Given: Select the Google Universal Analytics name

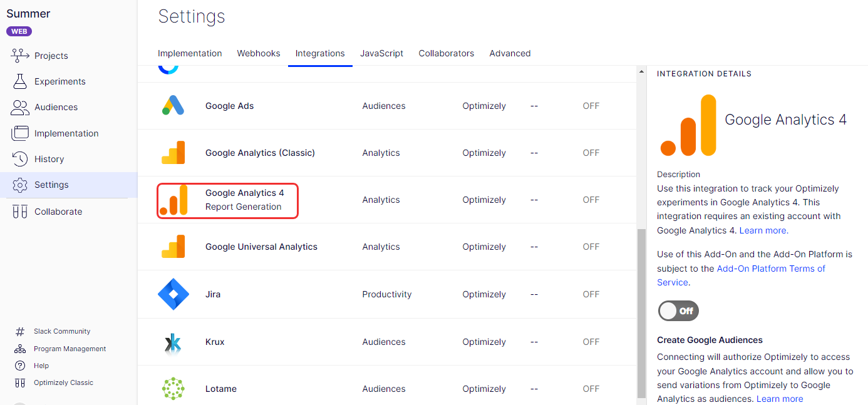Looking at the screenshot, I should point(261,247).
